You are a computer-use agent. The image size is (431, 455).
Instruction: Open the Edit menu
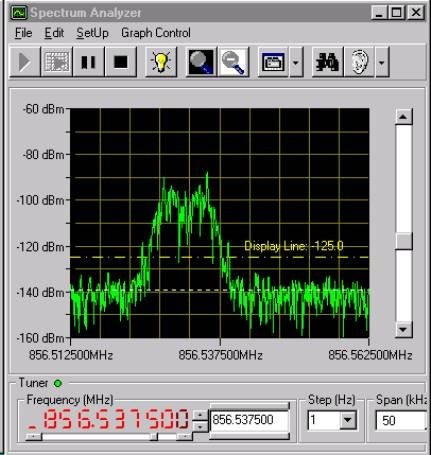[54, 33]
